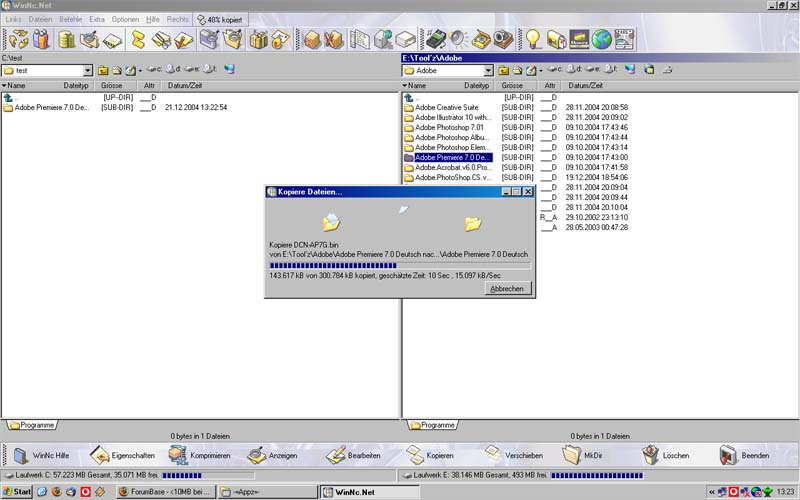Click the plain orange package toolbar icon
Image resolution: width=800 pixels, height=500 pixels.
(x=311, y=39)
